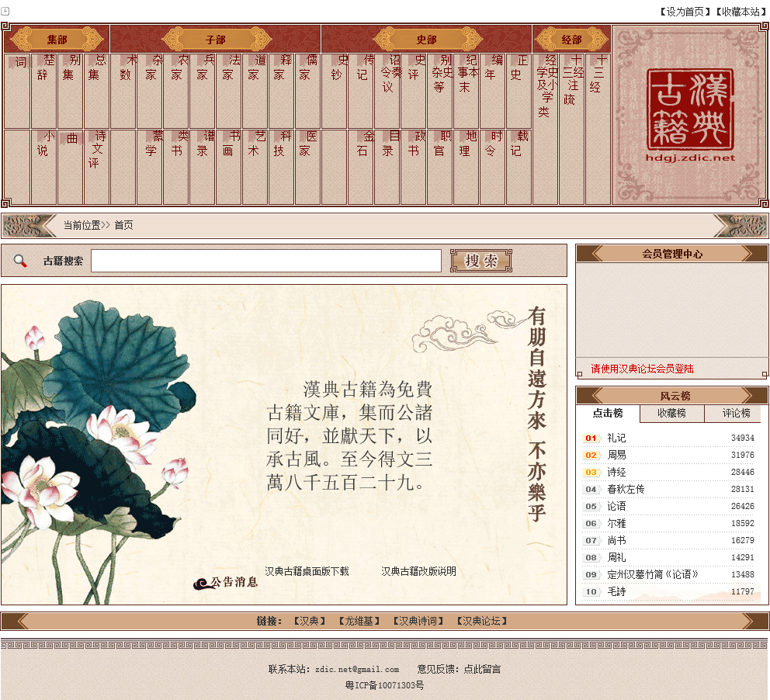Select 十三经注疏 category
The height and width of the screenshot is (700, 770).
571,81
